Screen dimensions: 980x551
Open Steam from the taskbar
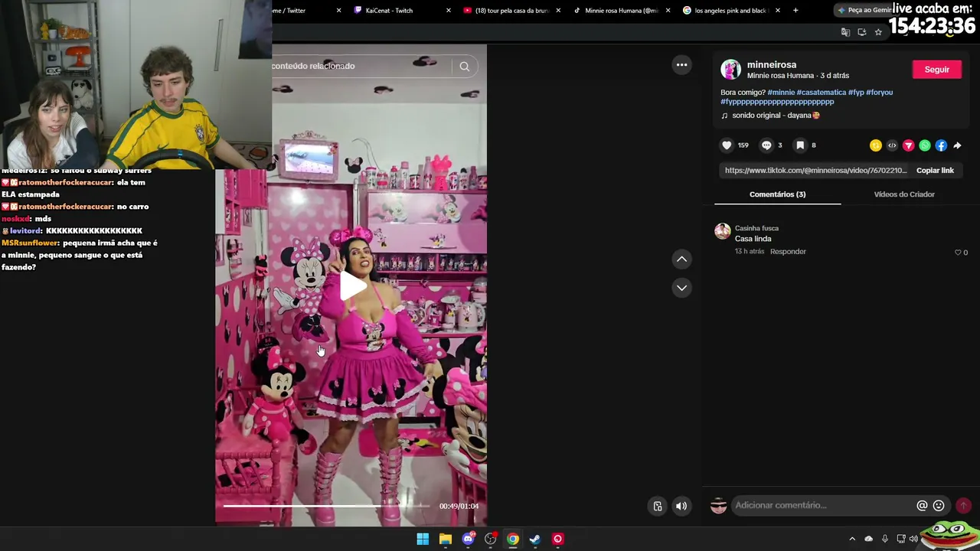point(535,540)
